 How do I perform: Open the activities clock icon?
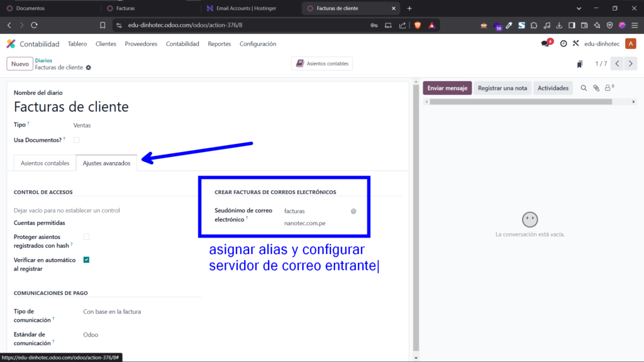click(563, 43)
